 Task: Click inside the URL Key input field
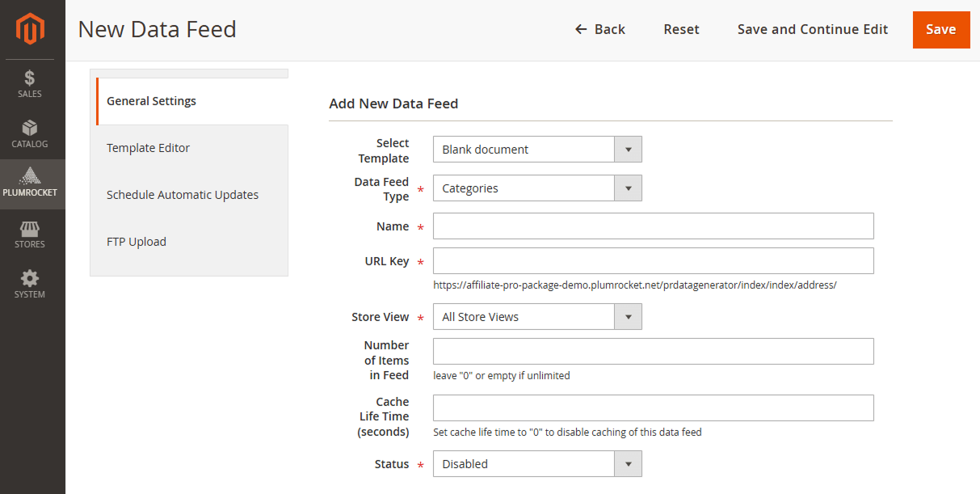(653, 260)
